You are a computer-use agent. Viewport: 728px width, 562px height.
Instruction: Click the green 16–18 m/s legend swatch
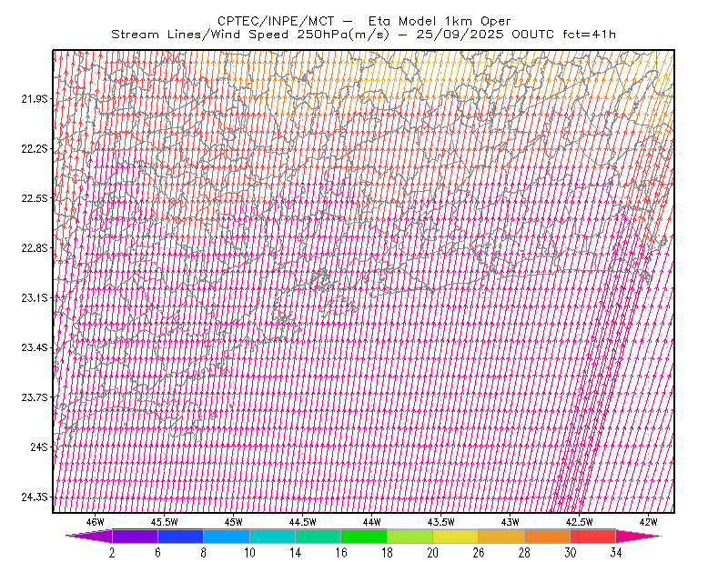pyautogui.click(x=364, y=536)
